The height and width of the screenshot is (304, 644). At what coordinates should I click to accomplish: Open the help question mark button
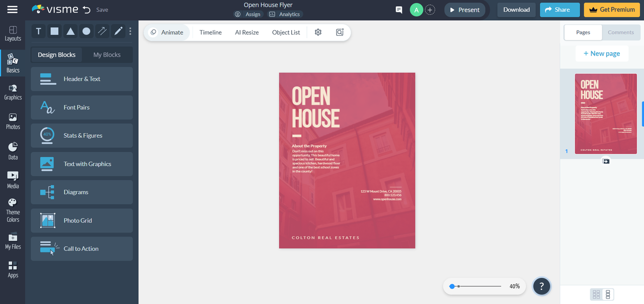click(x=541, y=286)
